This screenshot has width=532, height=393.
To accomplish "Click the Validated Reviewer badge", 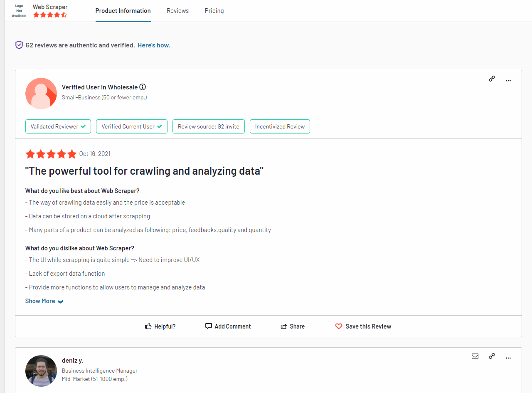I will (58, 126).
